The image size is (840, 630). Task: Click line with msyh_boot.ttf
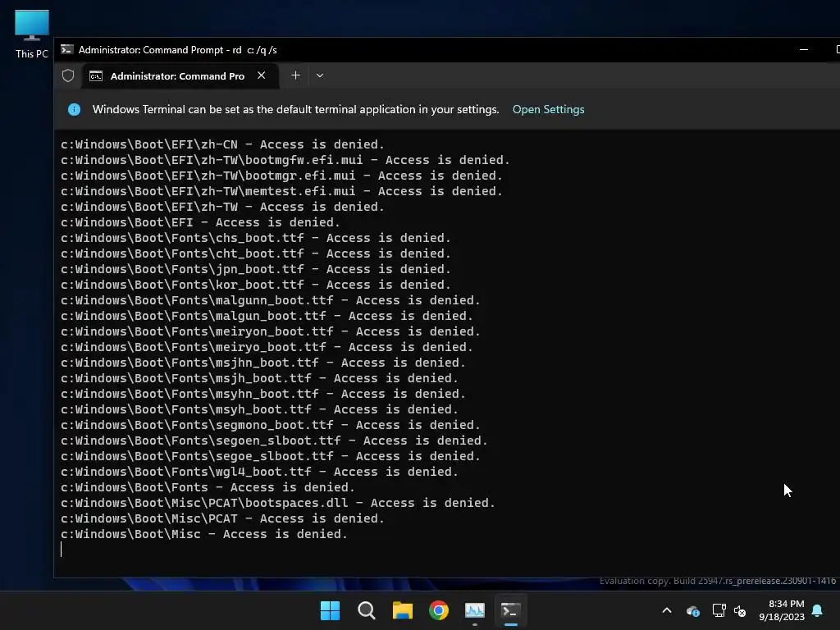[x=259, y=409]
